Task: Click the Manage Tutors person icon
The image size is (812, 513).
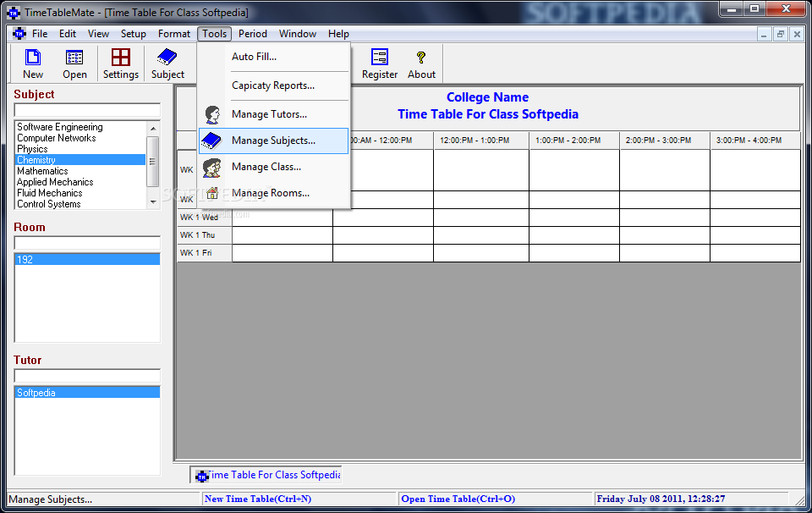Action: click(212, 114)
